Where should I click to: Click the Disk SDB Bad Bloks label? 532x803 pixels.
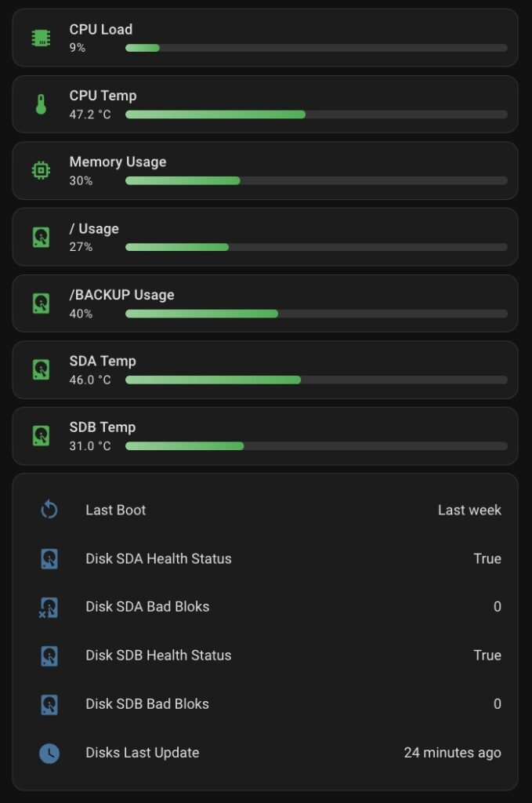(x=147, y=704)
